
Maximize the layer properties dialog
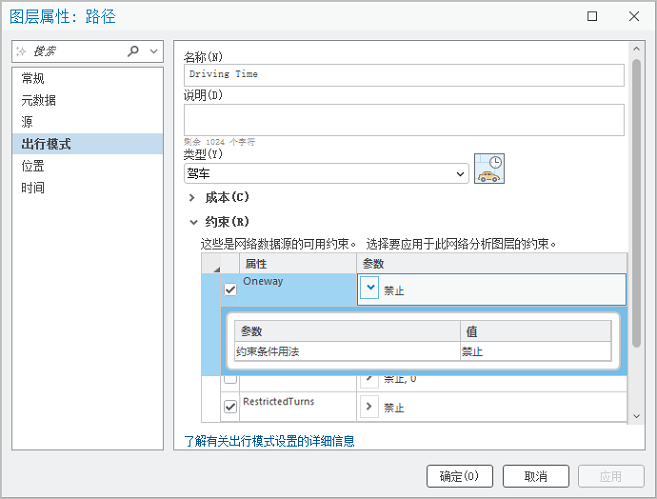click(592, 16)
